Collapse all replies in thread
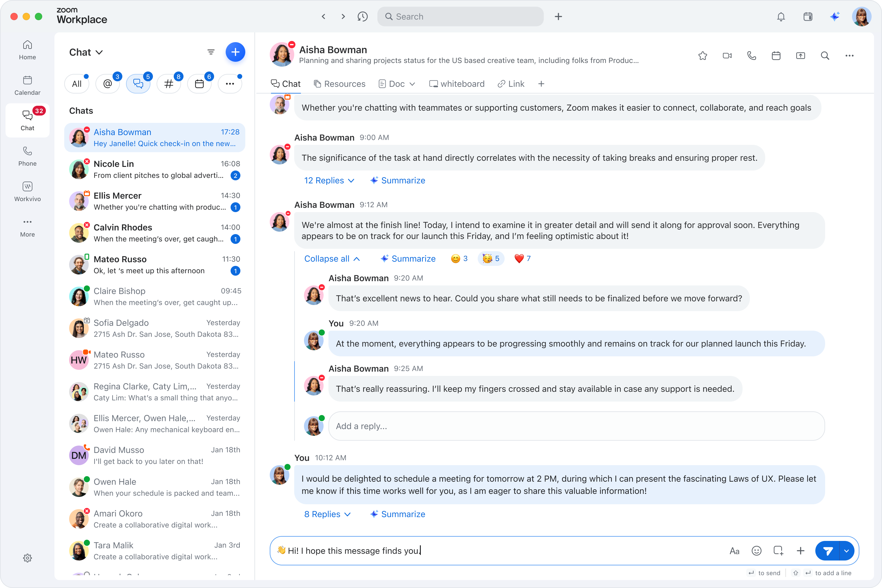Viewport: 882px width, 588px height. point(332,259)
